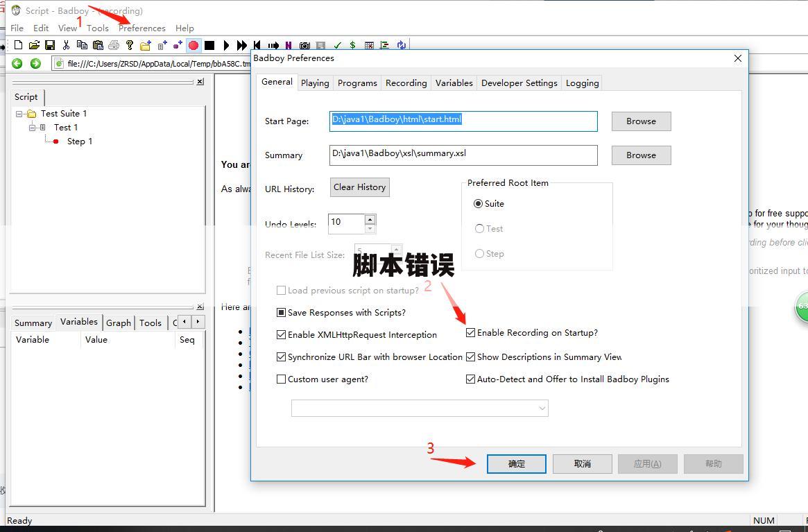Click the green dollar Variable icon
Viewport: 808px width, 532px height.
point(352,45)
